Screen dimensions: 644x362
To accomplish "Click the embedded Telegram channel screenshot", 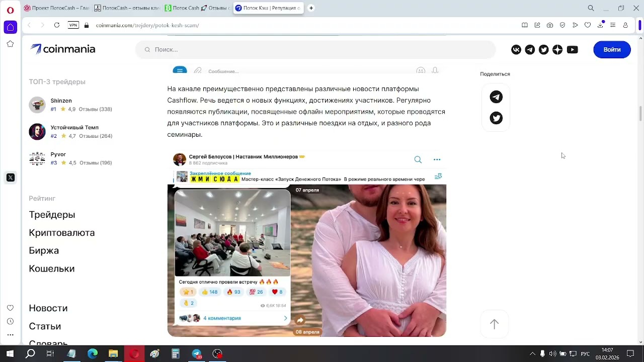I will click(x=306, y=244).
